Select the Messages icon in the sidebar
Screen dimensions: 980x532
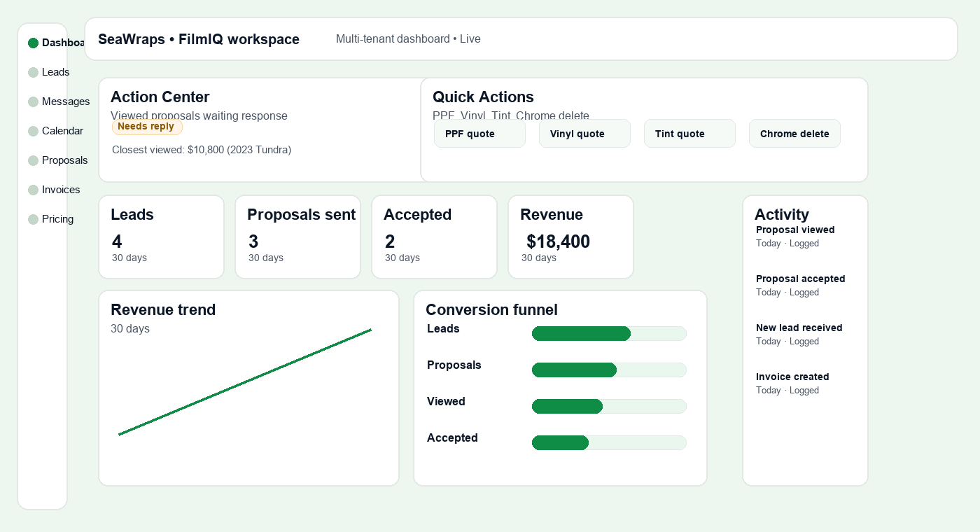pos(34,101)
